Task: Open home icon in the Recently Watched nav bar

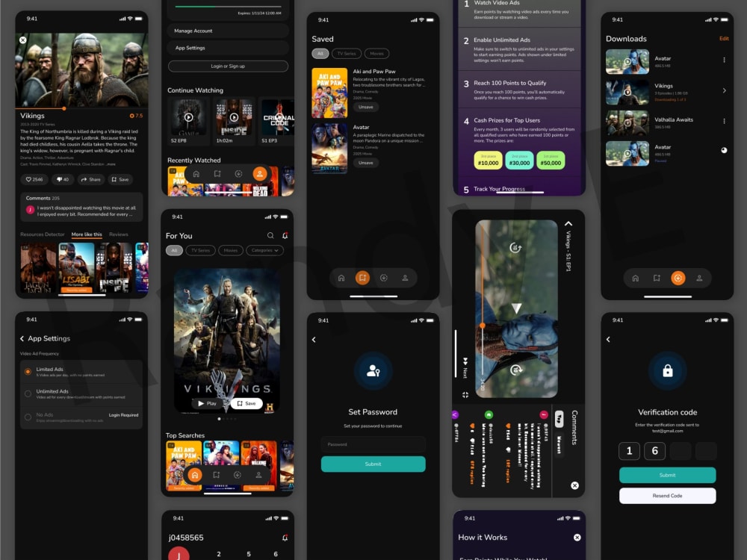Action: [x=196, y=174]
